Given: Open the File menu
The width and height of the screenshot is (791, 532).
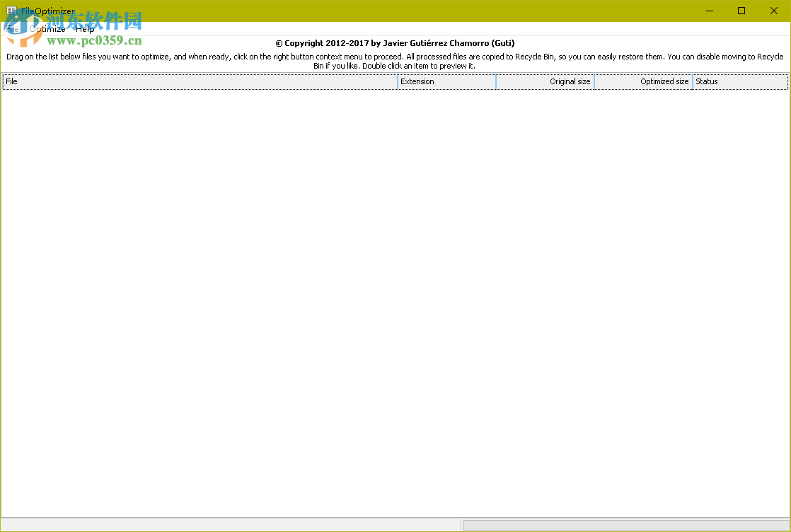Looking at the screenshot, I should [12, 29].
